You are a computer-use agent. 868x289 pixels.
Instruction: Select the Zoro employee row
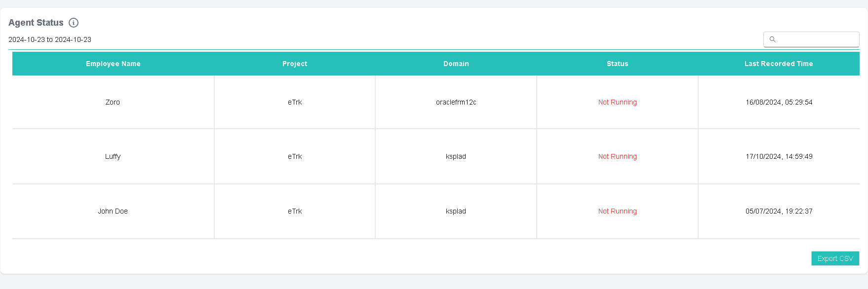436,102
